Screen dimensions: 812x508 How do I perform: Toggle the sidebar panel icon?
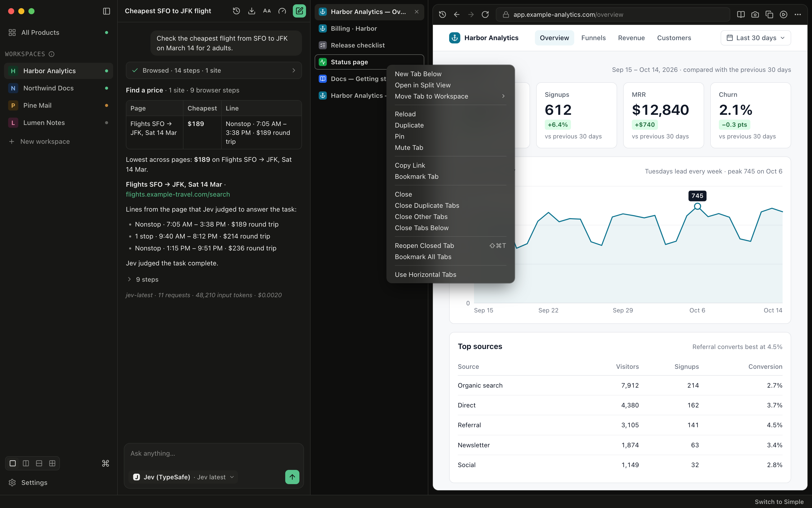pyautogui.click(x=106, y=11)
